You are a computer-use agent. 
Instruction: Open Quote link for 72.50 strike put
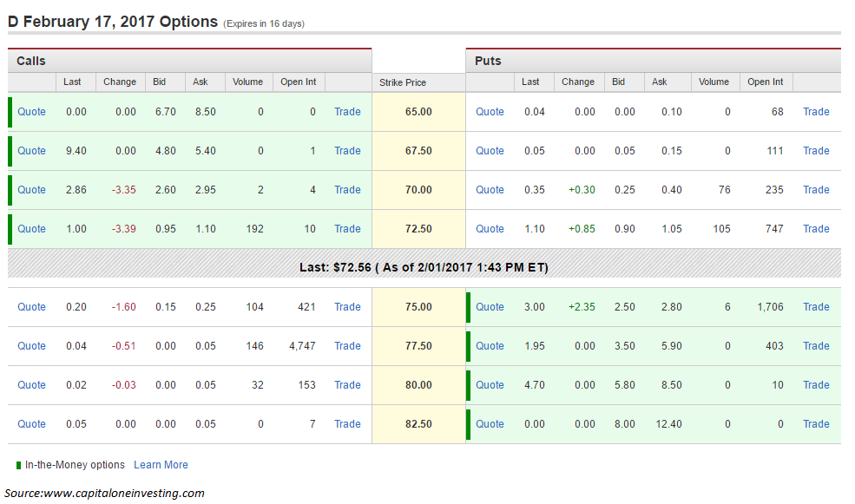point(490,229)
